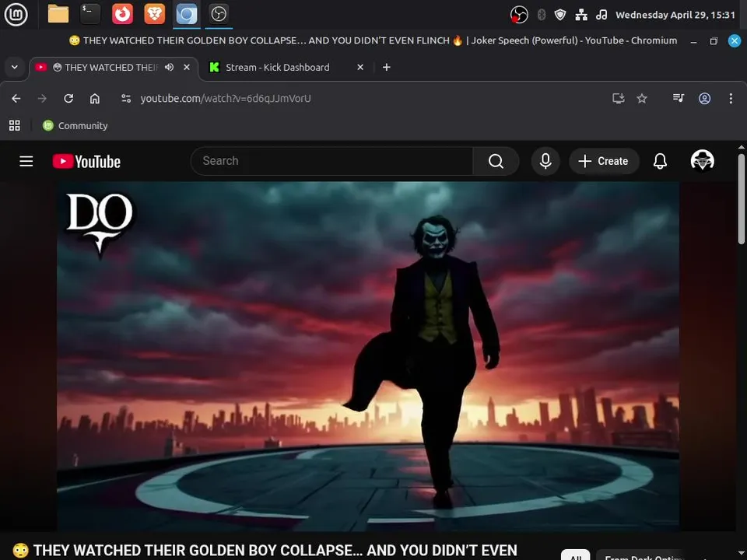Open YouTube notifications bell
Viewport: 747px width, 560px height.
(x=660, y=161)
